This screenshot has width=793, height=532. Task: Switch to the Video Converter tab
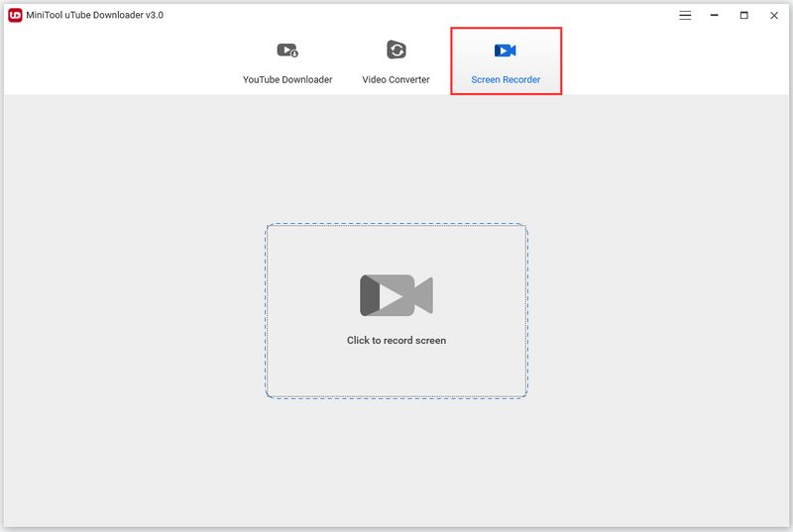pos(396,61)
